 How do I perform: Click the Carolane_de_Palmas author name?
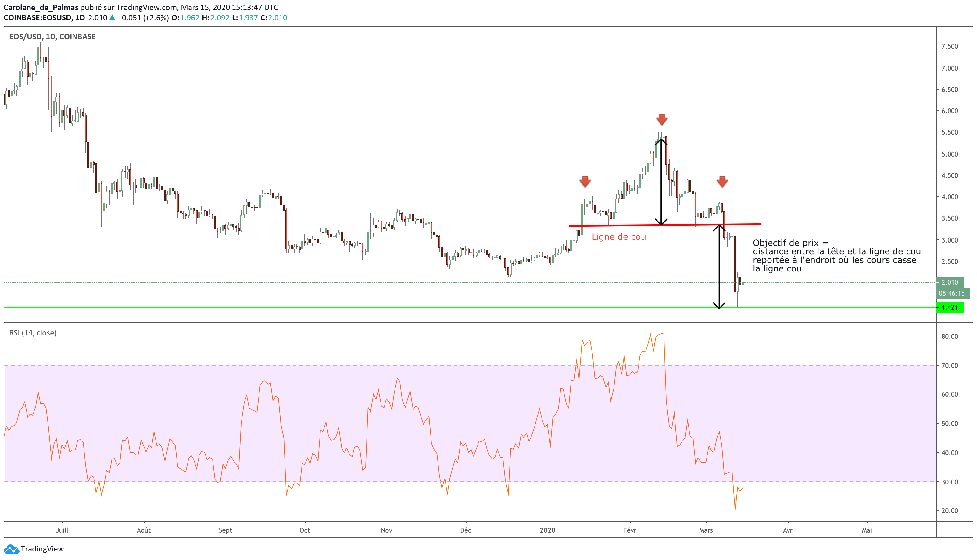tap(41, 7)
